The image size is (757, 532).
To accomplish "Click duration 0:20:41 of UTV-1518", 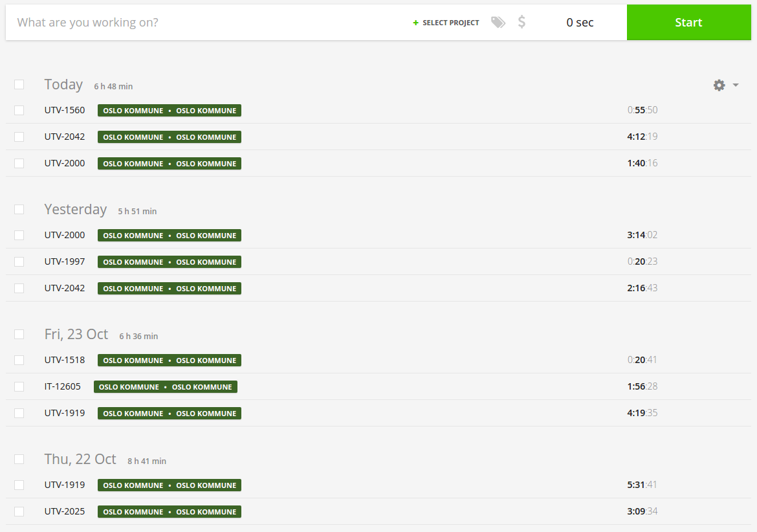I will click(x=642, y=360).
